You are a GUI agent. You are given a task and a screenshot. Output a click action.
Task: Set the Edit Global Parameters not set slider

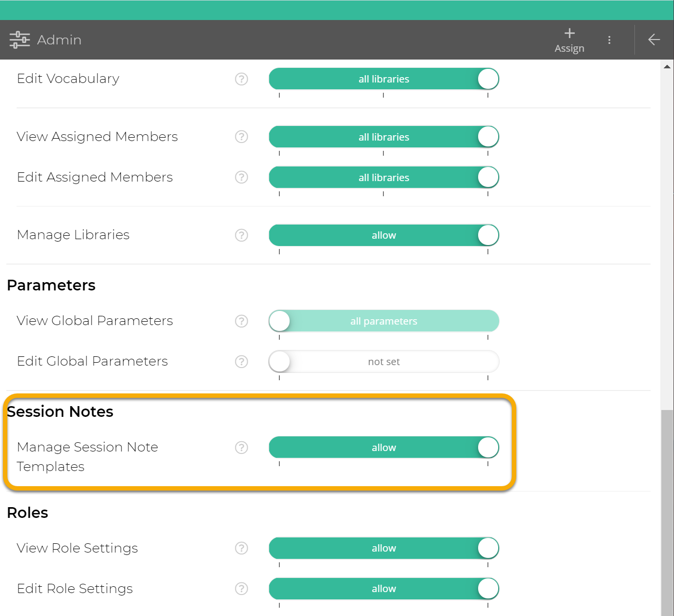(x=280, y=362)
